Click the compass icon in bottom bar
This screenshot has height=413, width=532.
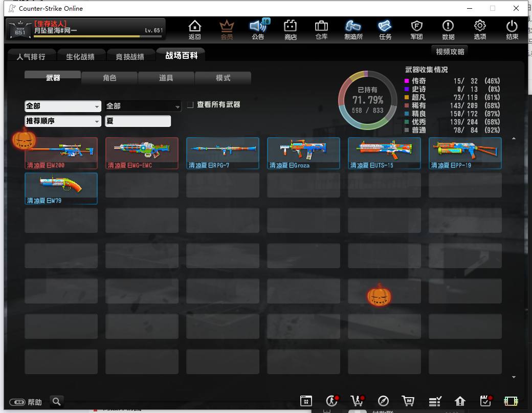click(383, 401)
